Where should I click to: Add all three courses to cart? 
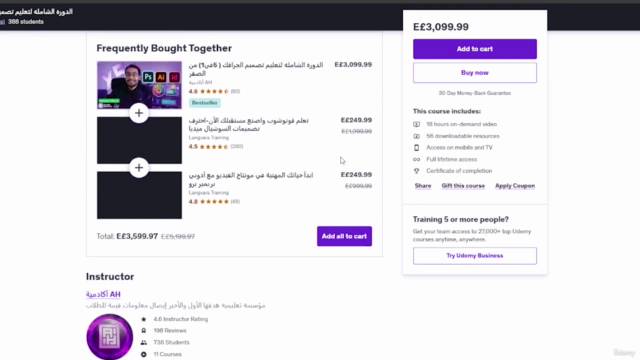[x=344, y=236]
